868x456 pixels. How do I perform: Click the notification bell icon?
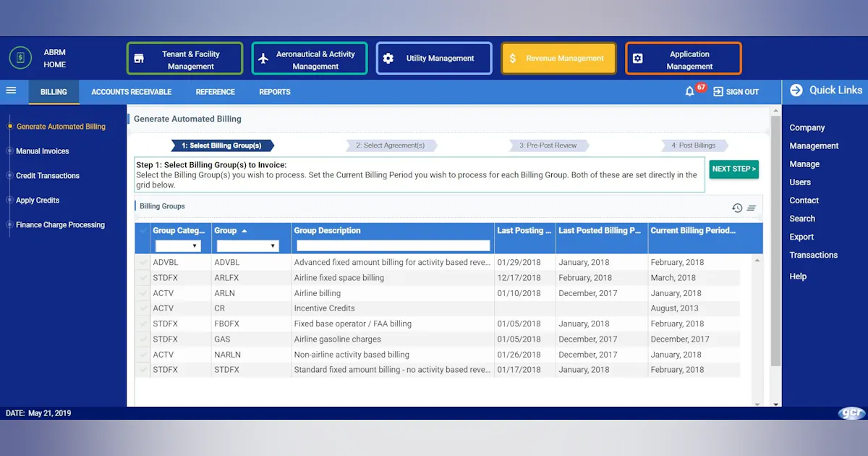689,91
